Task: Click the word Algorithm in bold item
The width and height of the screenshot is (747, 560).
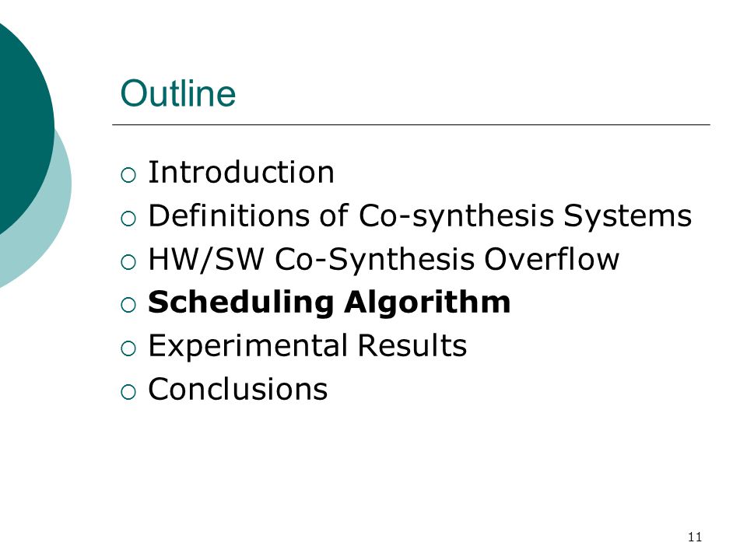Action: click(427, 303)
